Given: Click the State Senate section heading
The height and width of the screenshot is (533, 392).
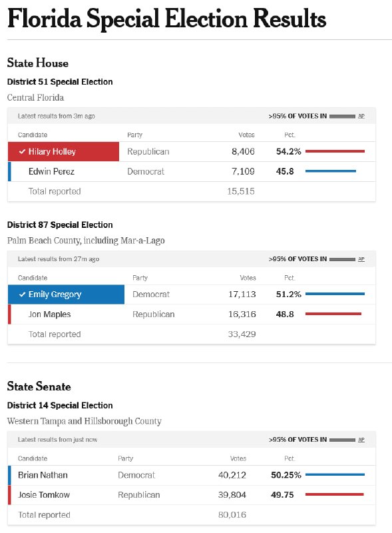Looking at the screenshot, I should click(39, 386).
